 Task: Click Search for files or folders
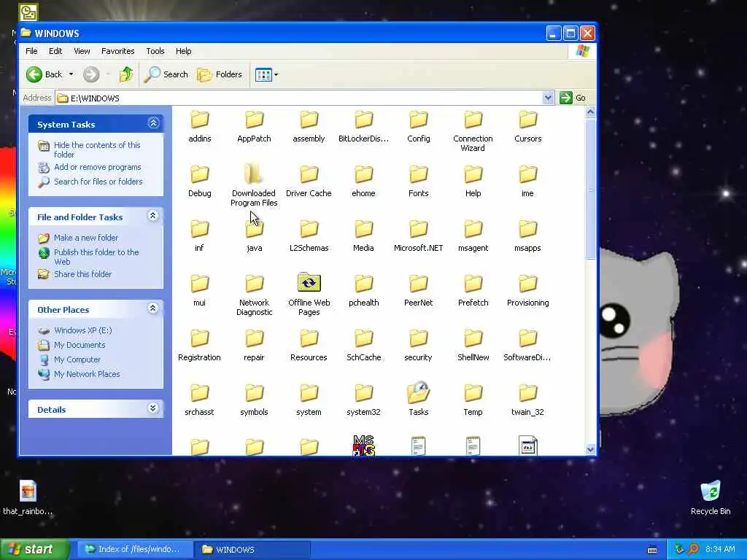[x=98, y=182]
